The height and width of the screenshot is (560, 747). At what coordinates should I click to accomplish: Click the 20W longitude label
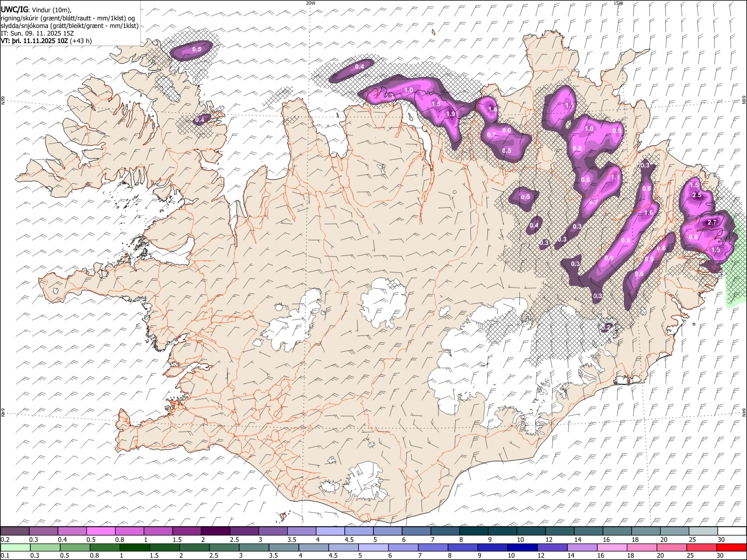point(310,3)
